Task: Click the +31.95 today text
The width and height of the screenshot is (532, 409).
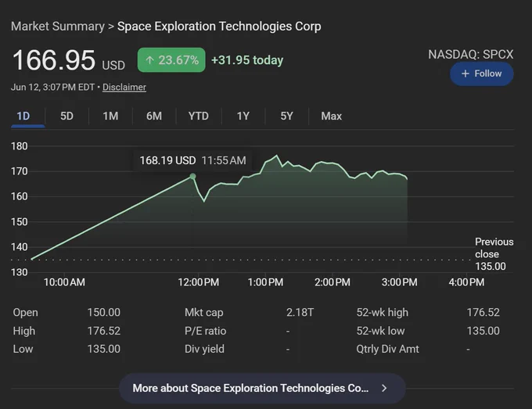Action: (x=247, y=60)
